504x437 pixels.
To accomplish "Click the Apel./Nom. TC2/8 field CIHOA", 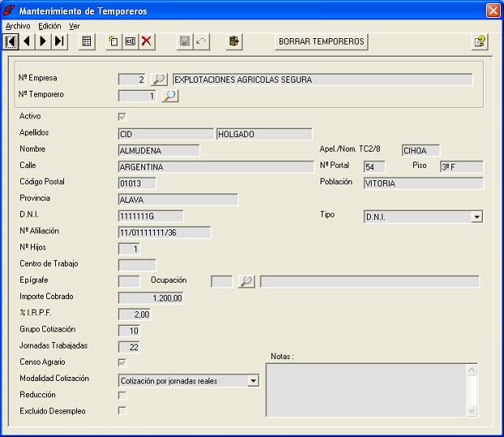I will (420, 150).
